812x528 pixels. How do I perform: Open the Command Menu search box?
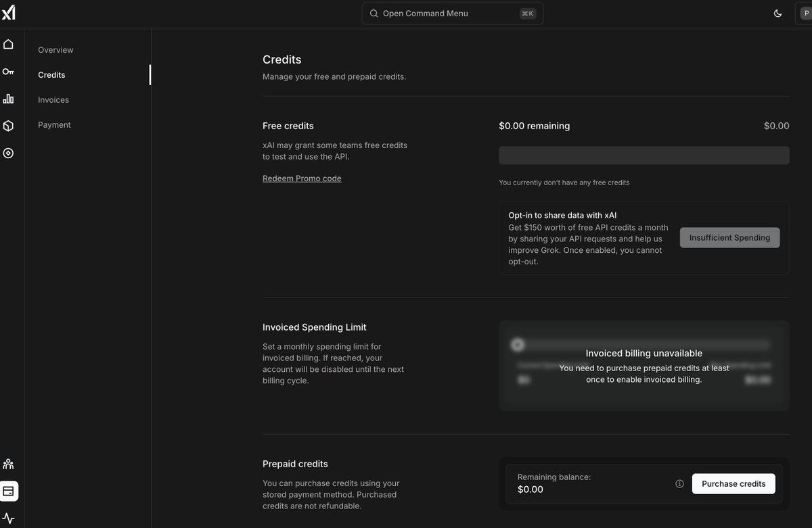point(453,14)
